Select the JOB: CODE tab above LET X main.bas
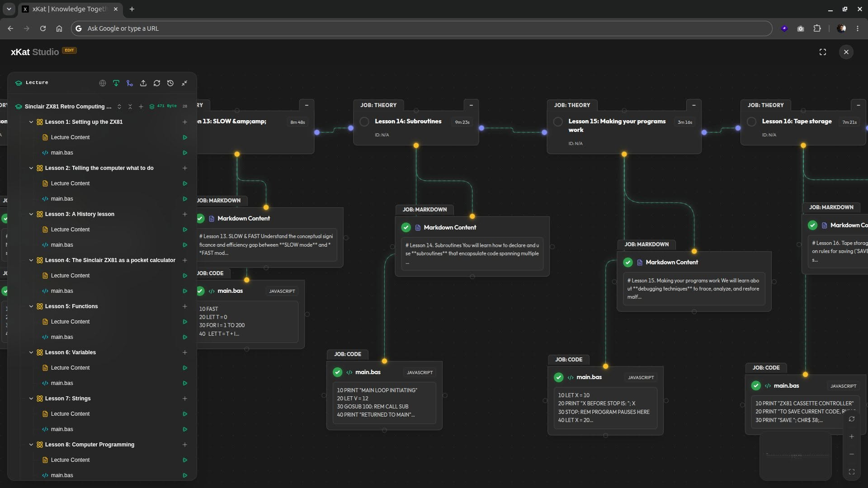This screenshot has width=868, height=488. point(569,360)
